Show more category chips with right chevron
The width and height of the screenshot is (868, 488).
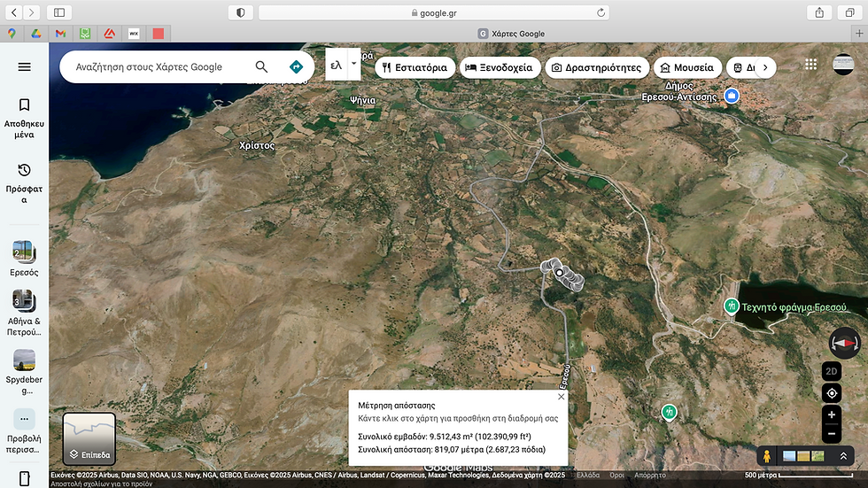765,67
